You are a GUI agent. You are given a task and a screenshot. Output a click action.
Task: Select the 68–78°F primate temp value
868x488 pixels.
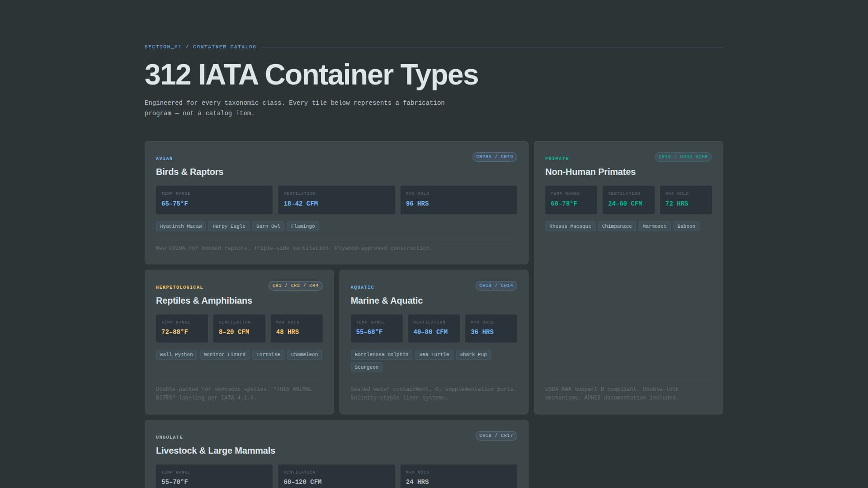tap(564, 204)
